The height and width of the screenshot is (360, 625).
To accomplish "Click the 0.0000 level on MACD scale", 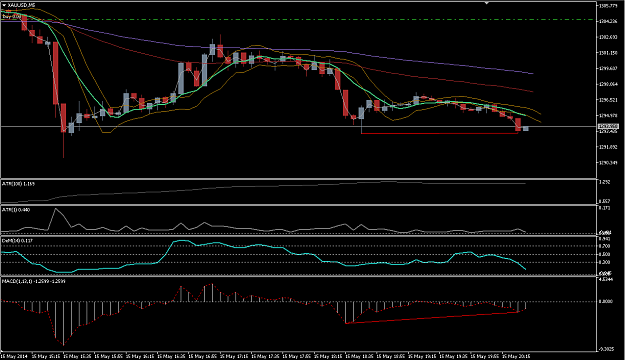I will click(x=605, y=302).
